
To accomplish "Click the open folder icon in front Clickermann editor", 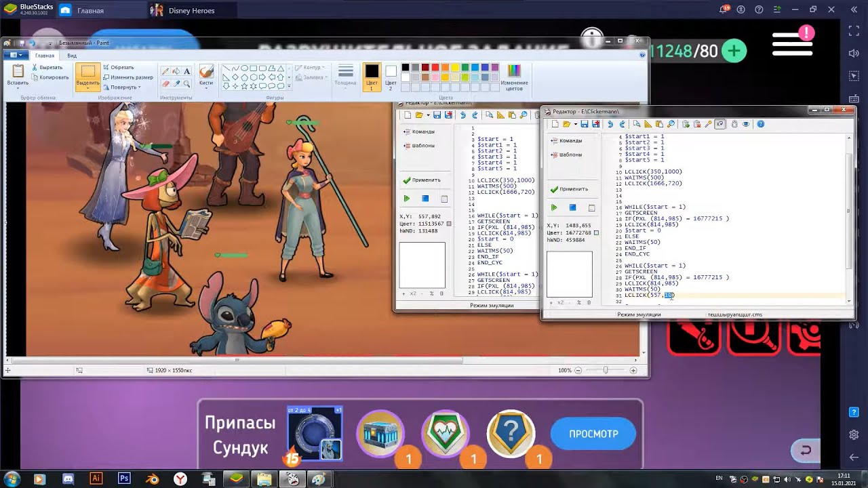I will [x=566, y=124].
